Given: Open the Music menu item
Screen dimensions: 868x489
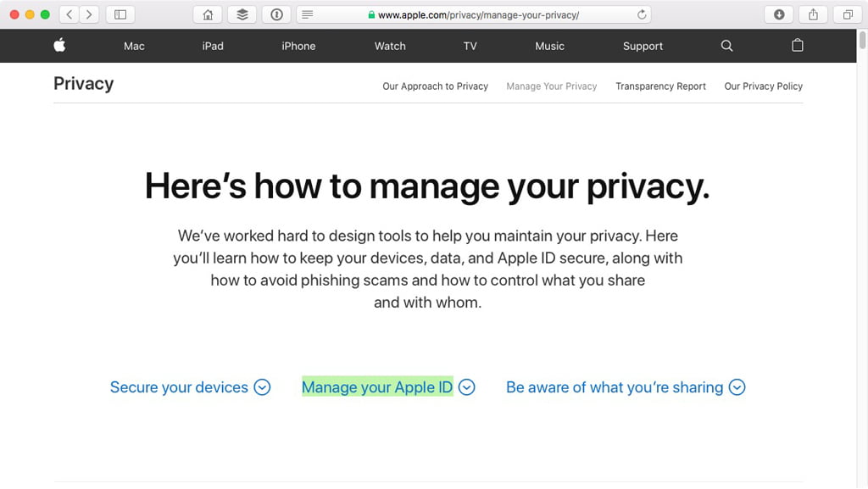Looking at the screenshot, I should point(549,46).
